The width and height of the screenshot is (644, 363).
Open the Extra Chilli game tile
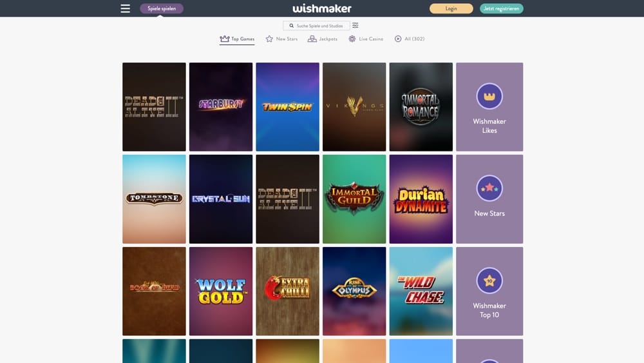287,291
